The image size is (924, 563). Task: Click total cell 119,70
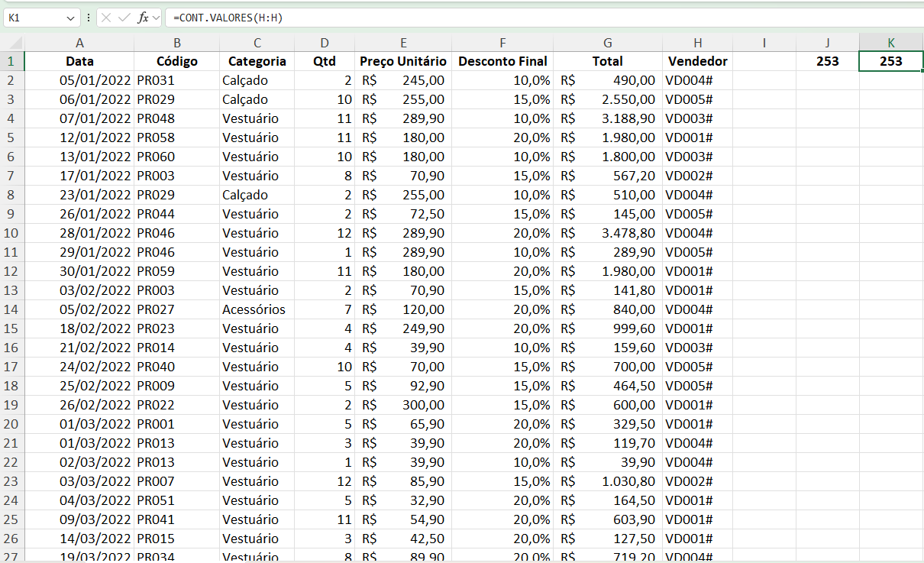click(x=607, y=443)
